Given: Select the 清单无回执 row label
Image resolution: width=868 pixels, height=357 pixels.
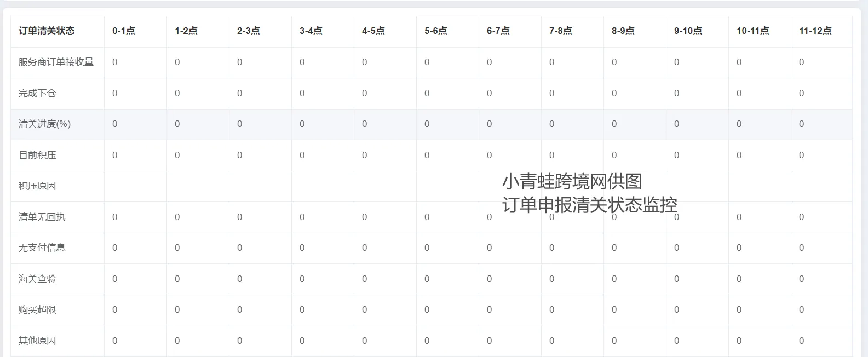Looking at the screenshot, I should (x=42, y=217).
